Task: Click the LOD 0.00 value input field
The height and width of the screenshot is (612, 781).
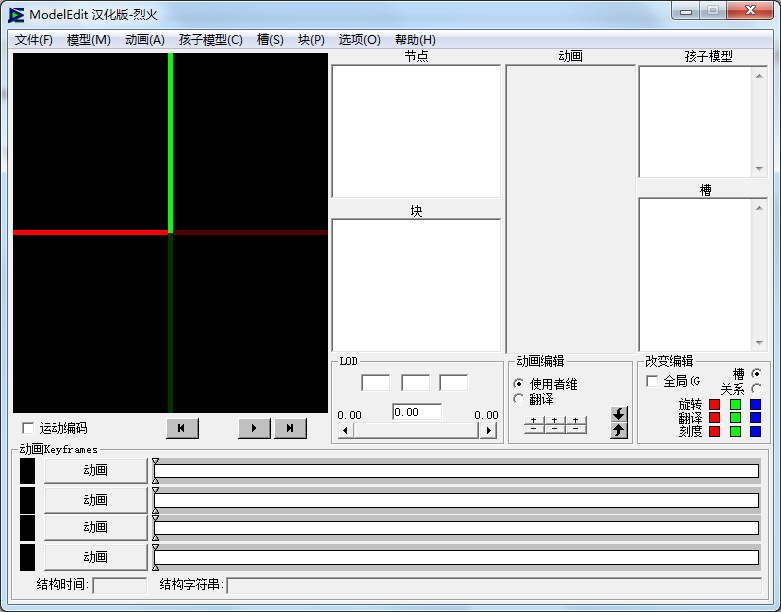Action: point(417,412)
